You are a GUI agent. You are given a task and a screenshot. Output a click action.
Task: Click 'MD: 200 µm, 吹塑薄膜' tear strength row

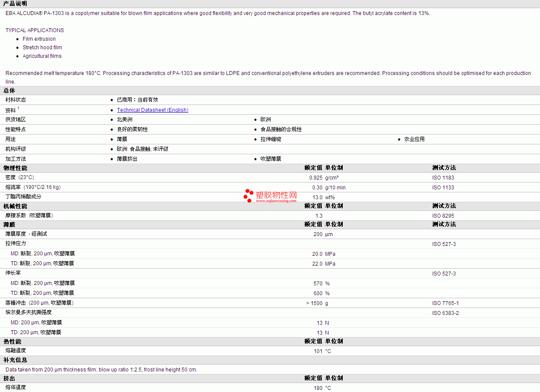36,323
